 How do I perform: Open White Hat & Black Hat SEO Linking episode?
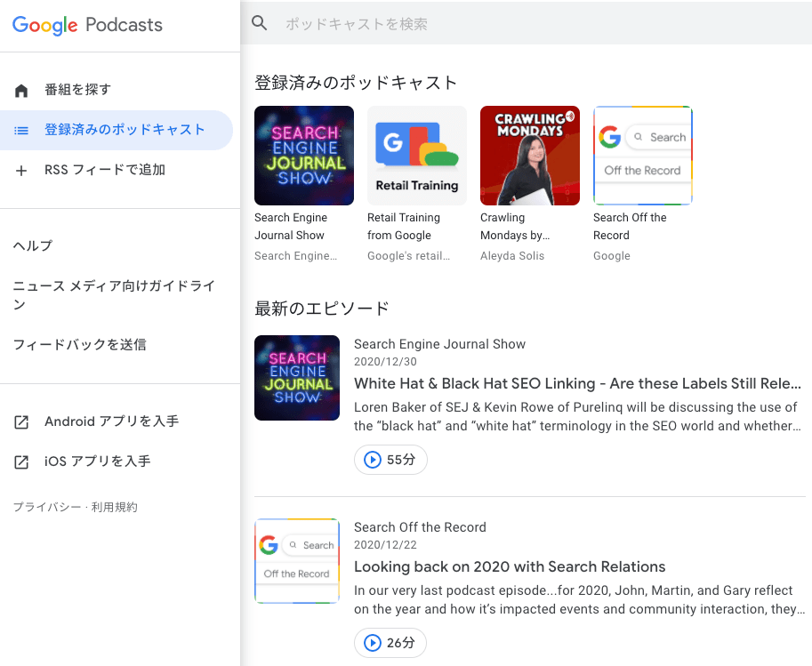[x=577, y=383]
